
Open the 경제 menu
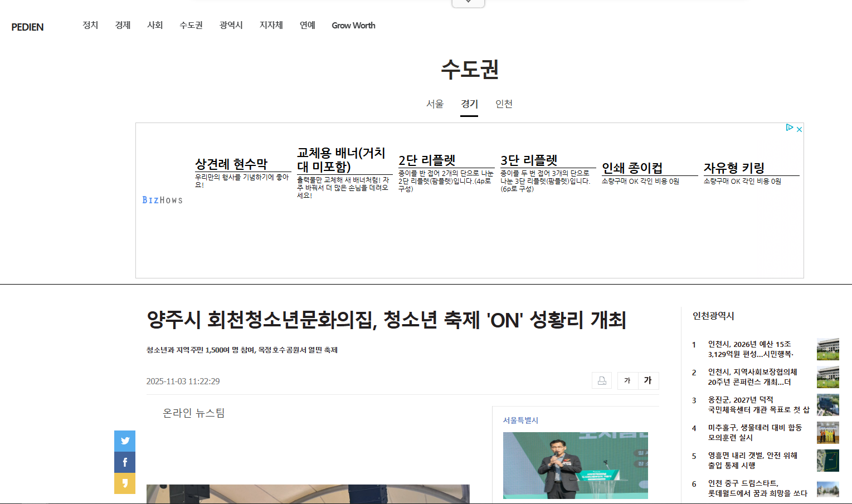click(123, 26)
